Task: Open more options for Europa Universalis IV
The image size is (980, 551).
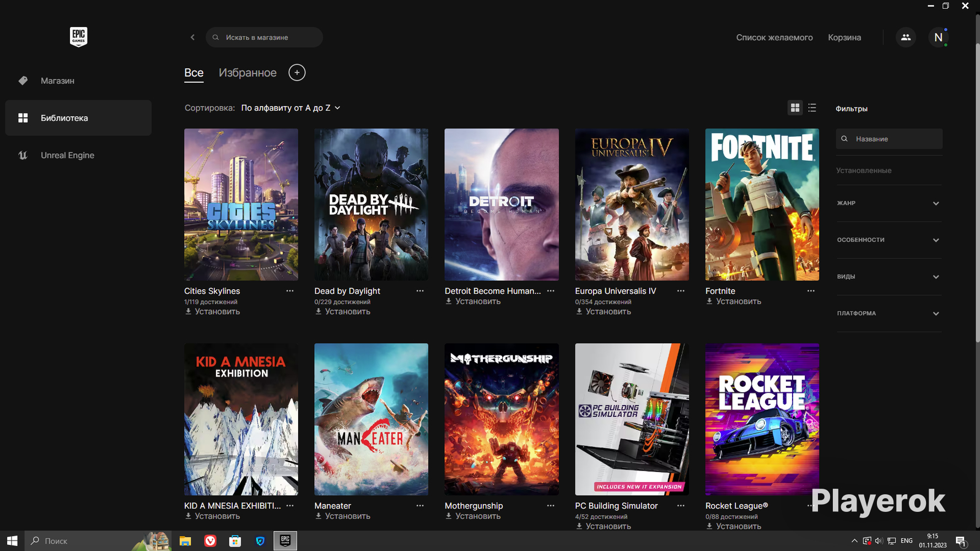Action: click(681, 291)
